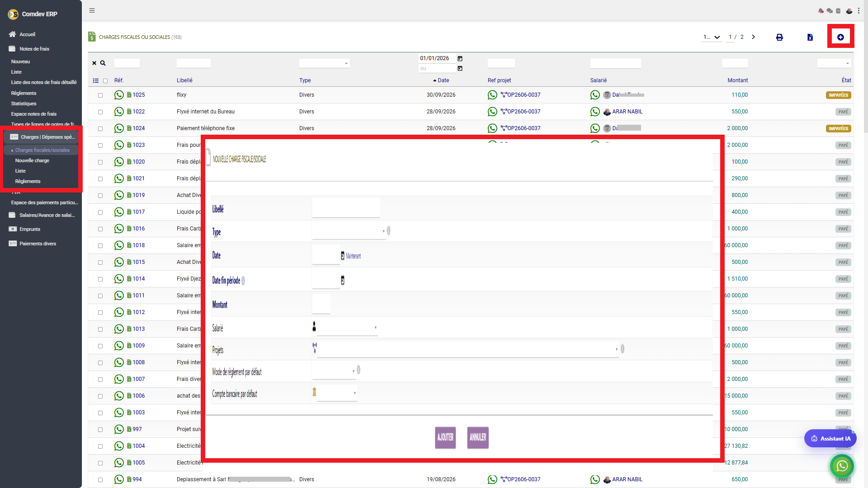Expand Notes de frais sidebar section
Image resolution: width=868 pixels, height=488 pixels.
click(x=29, y=49)
